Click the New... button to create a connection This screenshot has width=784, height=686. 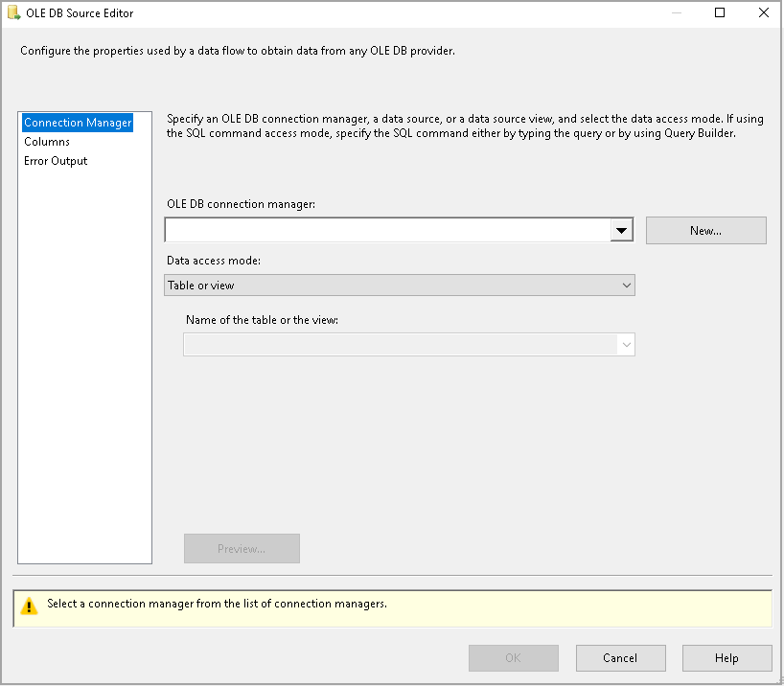pos(705,230)
